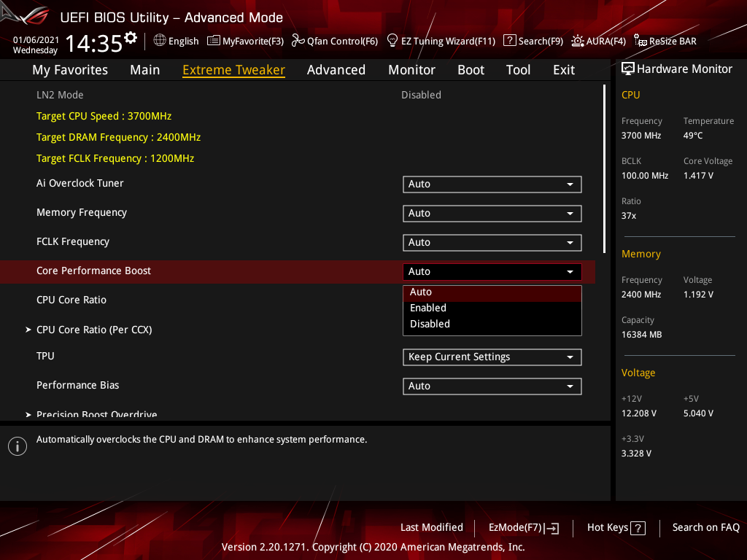Open time settings gear icon

tap(131, 37)
